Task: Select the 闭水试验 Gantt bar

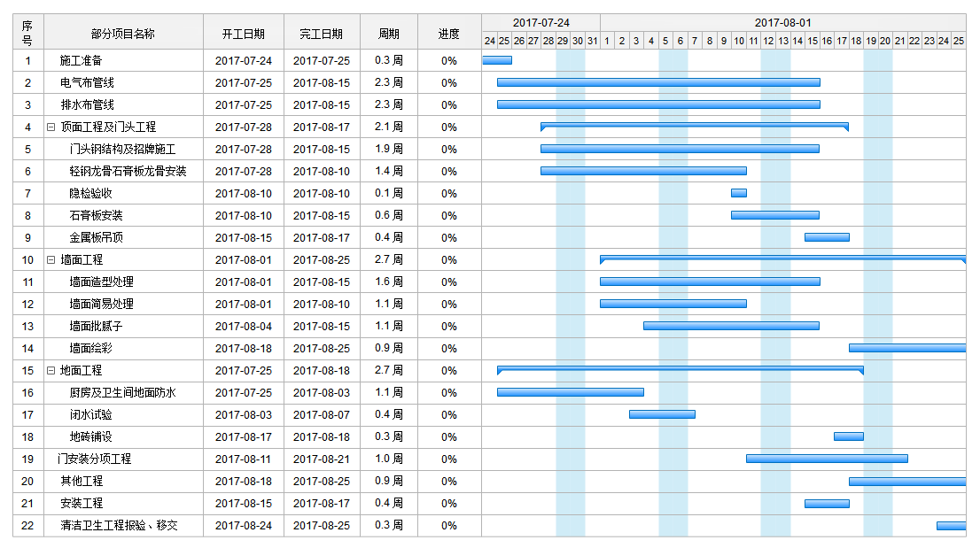Action: (663, 414)
